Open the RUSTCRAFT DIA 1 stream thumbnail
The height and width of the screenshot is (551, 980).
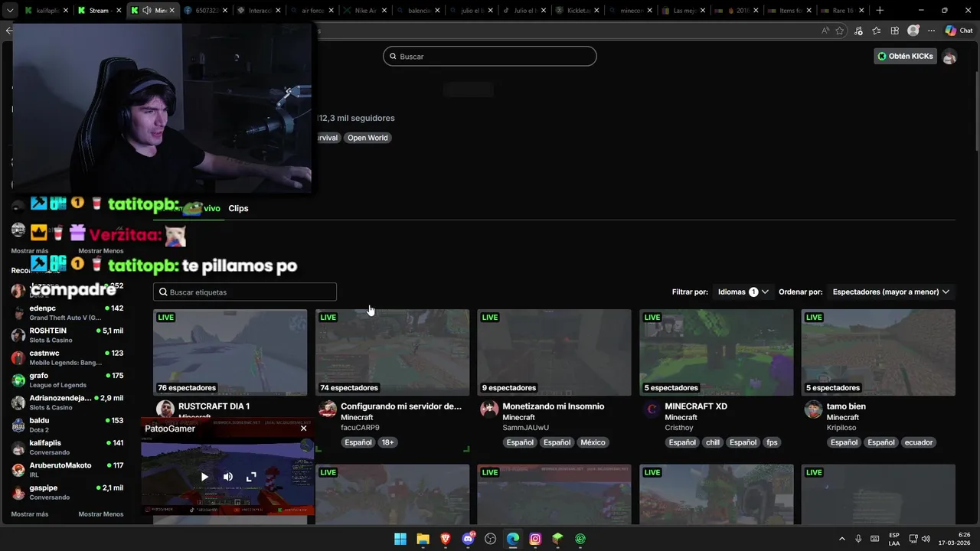tap(230, 352)
